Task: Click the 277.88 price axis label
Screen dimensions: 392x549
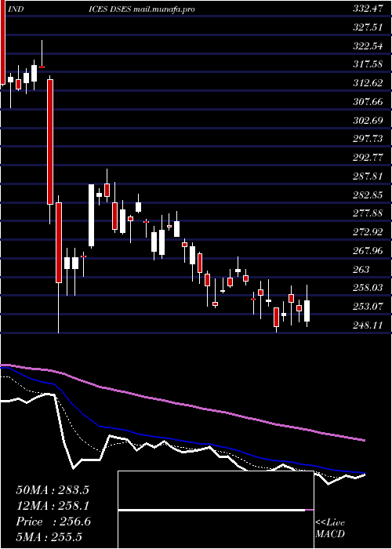Action: pos(368,213)
